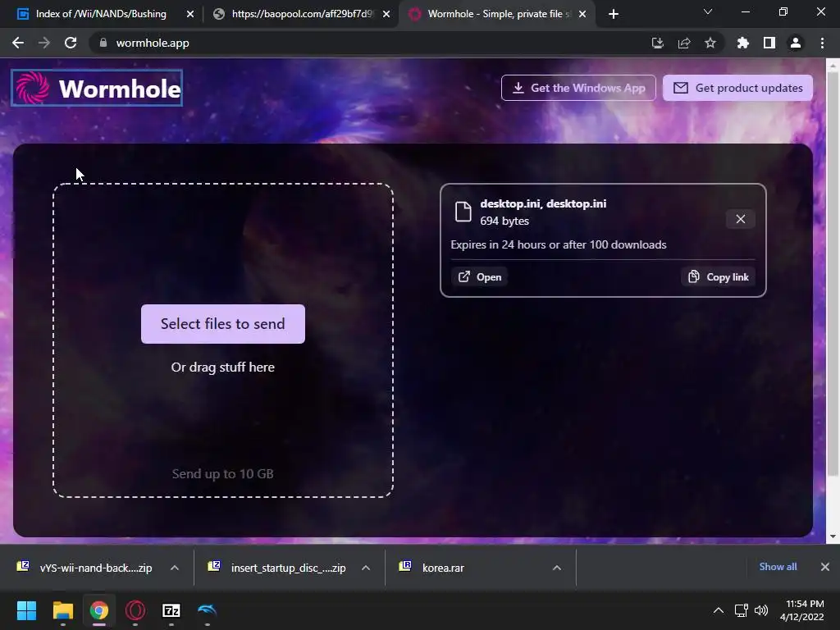The image size is (840, 630).
Task: Click korea.rar file icon
Action: tap(405, 566)
